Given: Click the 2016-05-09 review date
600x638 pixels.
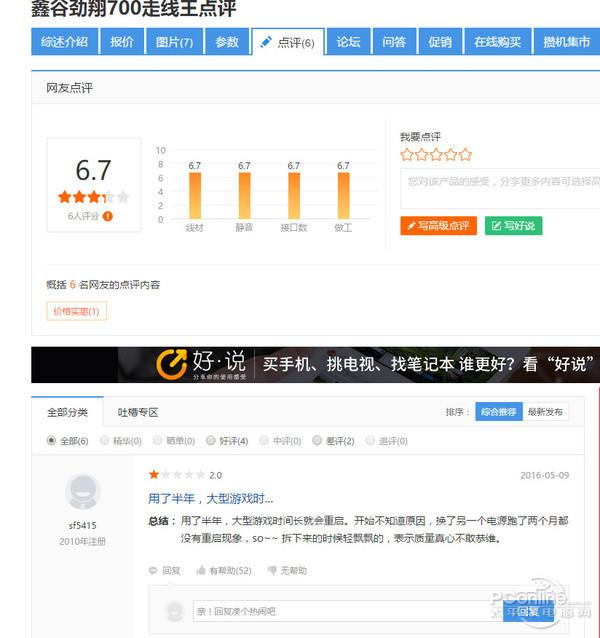Looking at the screenshot, I should coord(545,475).
